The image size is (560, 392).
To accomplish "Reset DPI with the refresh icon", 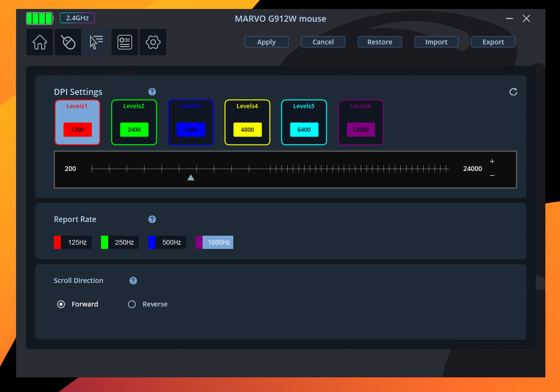I will (x=513, y=92).
